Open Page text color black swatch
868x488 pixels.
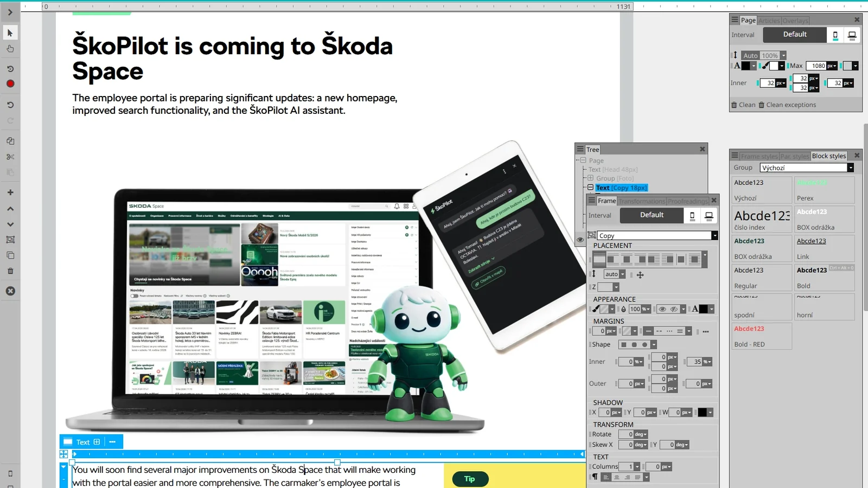[x=746, y=66]
